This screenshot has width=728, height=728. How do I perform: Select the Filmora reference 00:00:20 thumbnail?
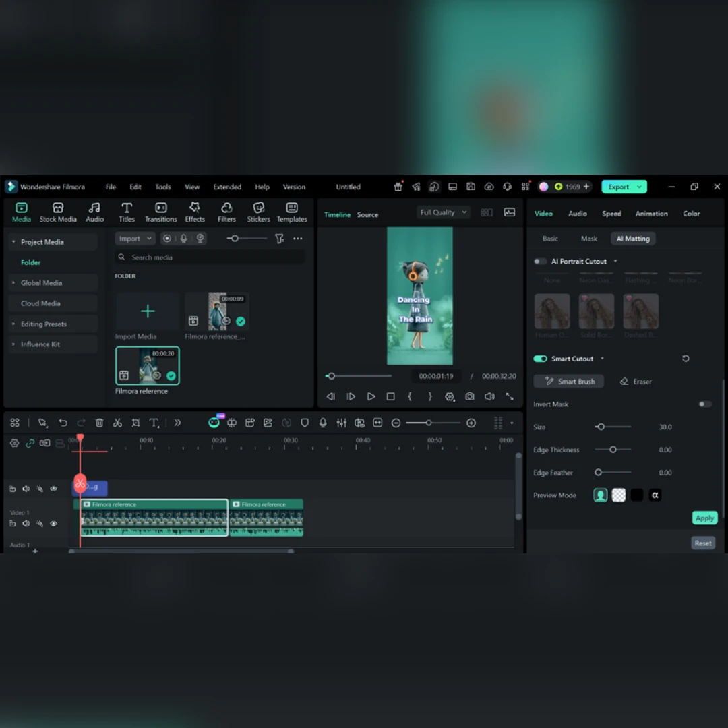click(x=147, y=365)
